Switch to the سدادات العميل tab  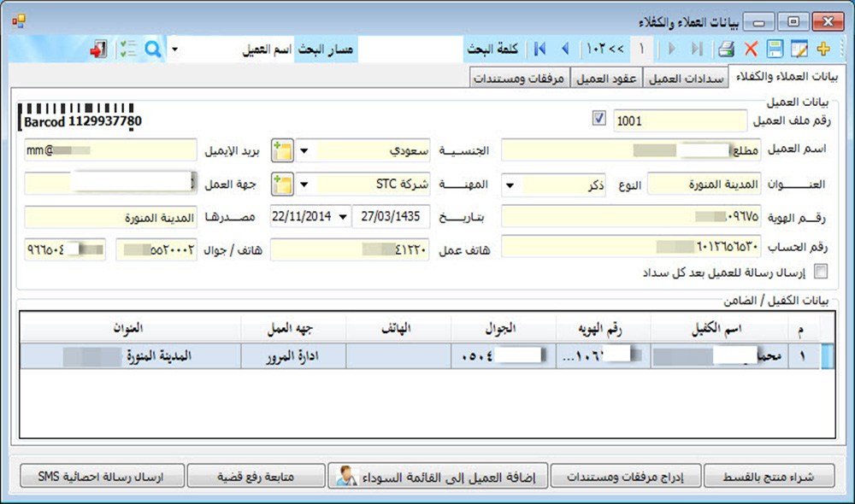[686, 79]
